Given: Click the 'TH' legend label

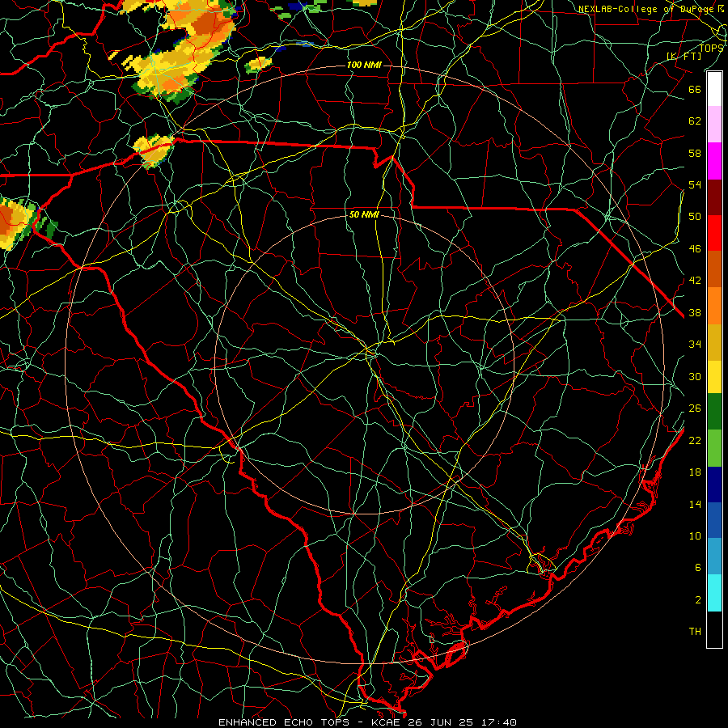Looking at the screenshot, I should click(x=695, y=631).
